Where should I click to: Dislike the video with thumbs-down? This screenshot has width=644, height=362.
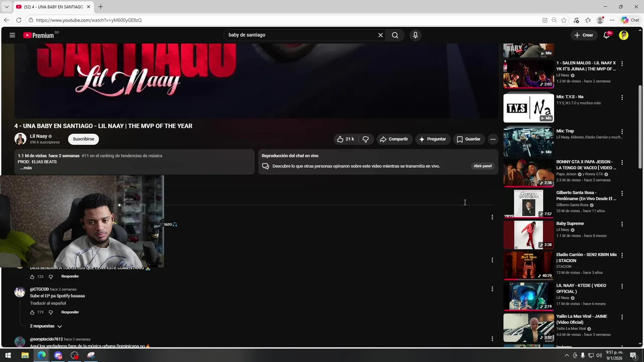click(x=366, y=139)
